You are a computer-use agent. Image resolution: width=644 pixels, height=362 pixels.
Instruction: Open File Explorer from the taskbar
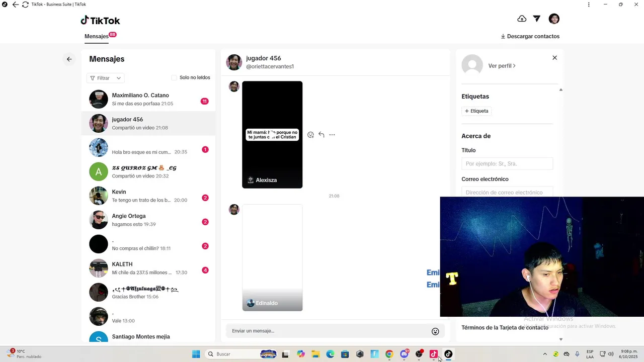click(x=315, y=354)
